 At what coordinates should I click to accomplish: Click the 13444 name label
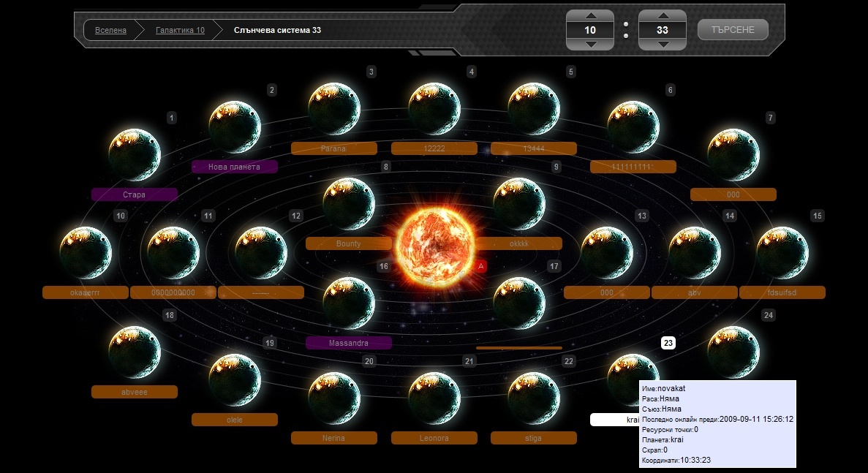534,148
